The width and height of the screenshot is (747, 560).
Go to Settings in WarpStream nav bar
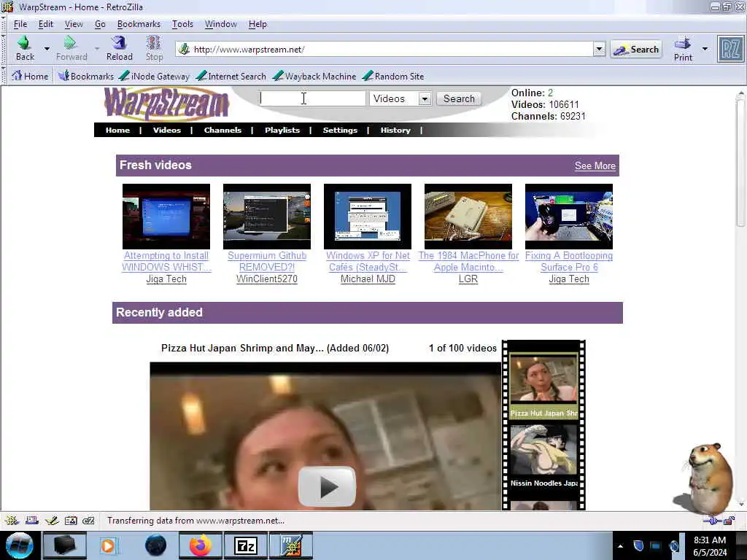tap(340, 130)
